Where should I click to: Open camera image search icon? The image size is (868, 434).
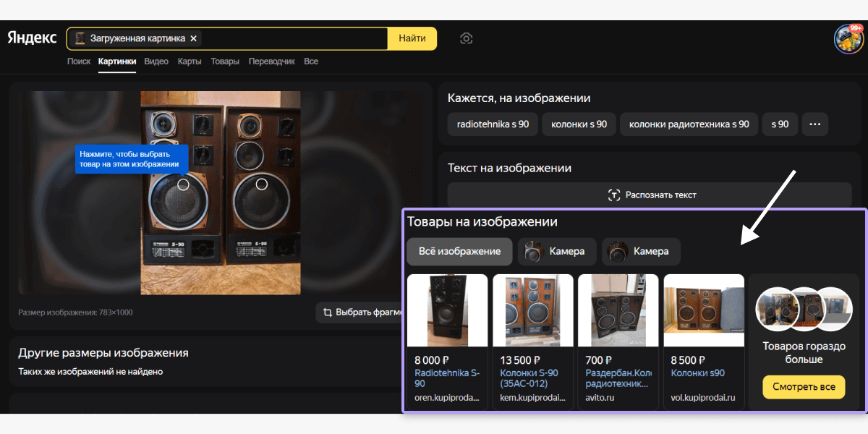[467, 38]
